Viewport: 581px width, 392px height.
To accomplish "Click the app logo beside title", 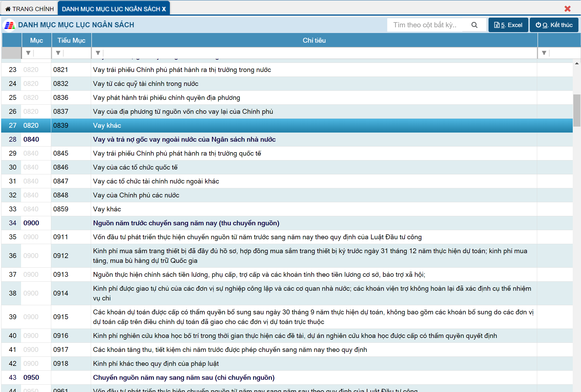I will coord(9,25).
